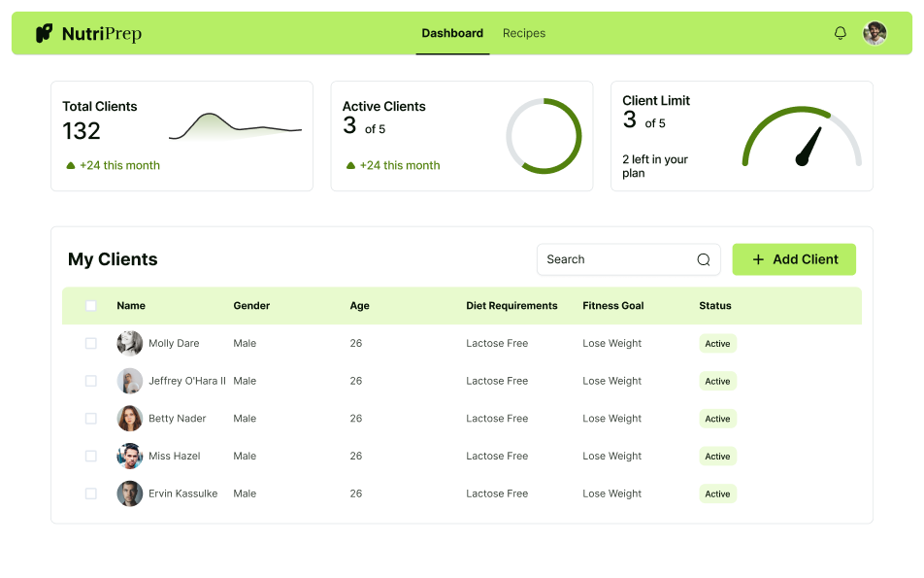Click Jeffrey O'Hara II's avatar
Screen dimensions: 924x578
point(129,381)
